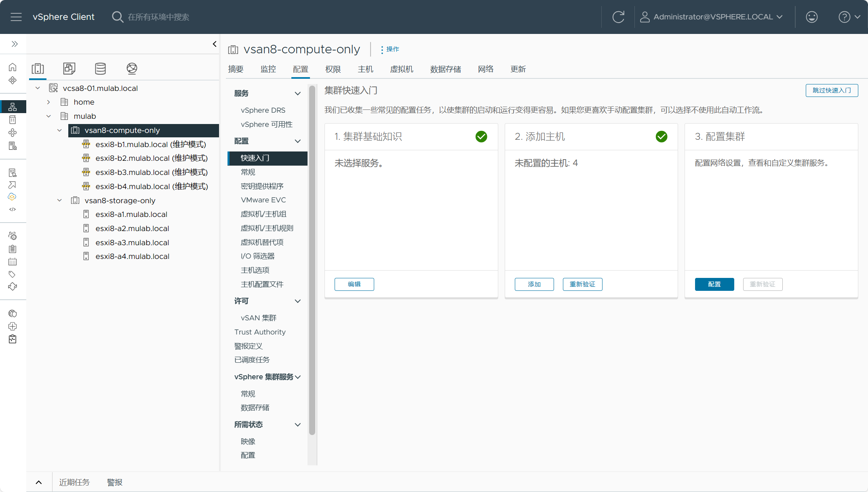Open the Developer Center code icon
The width and height of the screenshot is (868, 492).
[x=13, y=209]
